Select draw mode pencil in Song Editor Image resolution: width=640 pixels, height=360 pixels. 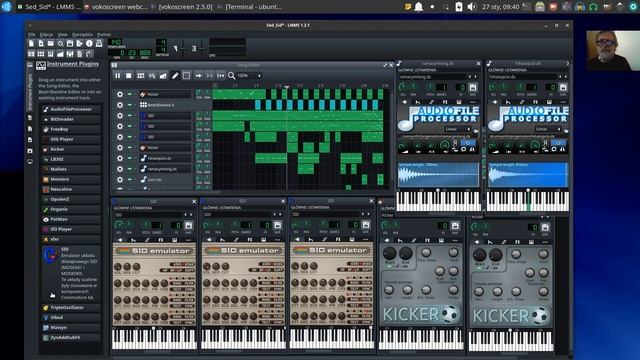click(175, 76)
